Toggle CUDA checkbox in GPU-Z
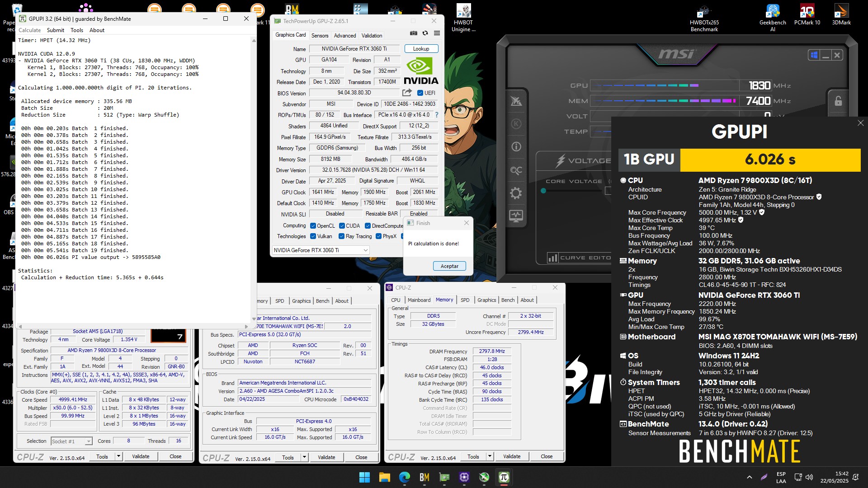The width and height of the screenshot is (868, 488). pos(342,226)
